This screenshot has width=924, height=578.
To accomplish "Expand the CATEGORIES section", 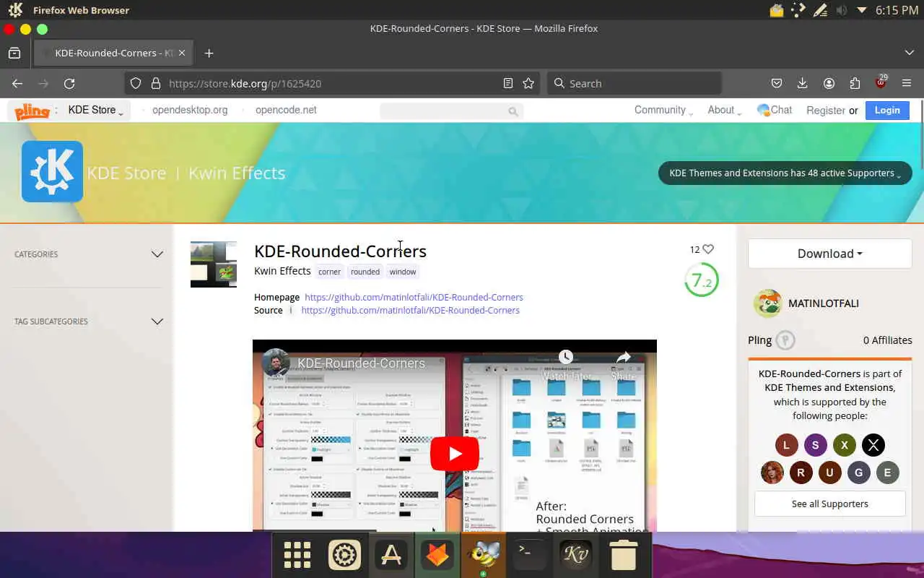I will click(89, 254).
